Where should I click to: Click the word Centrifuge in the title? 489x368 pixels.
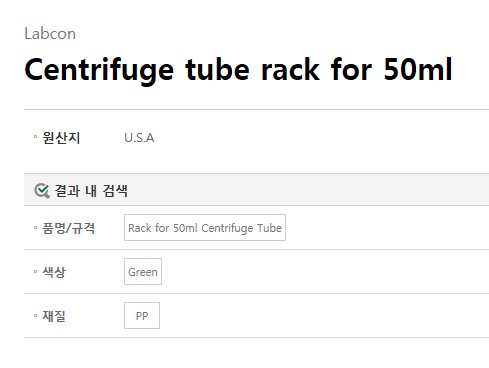pos(99,71)
